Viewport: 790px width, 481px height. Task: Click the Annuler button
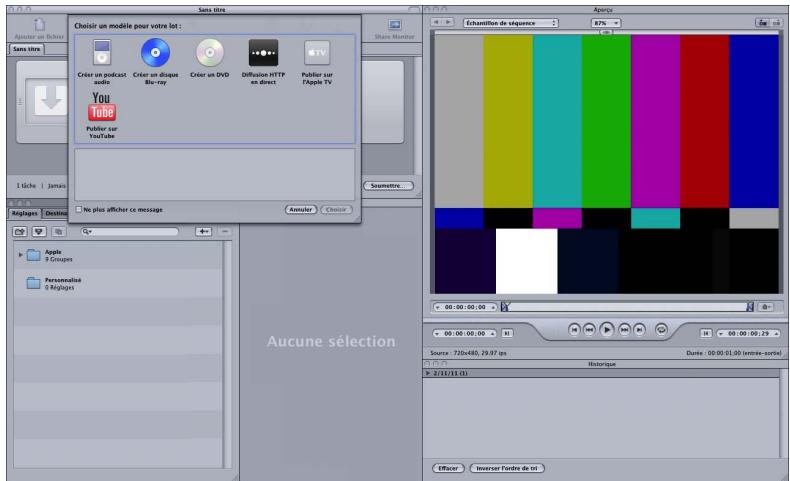(300, 210)
